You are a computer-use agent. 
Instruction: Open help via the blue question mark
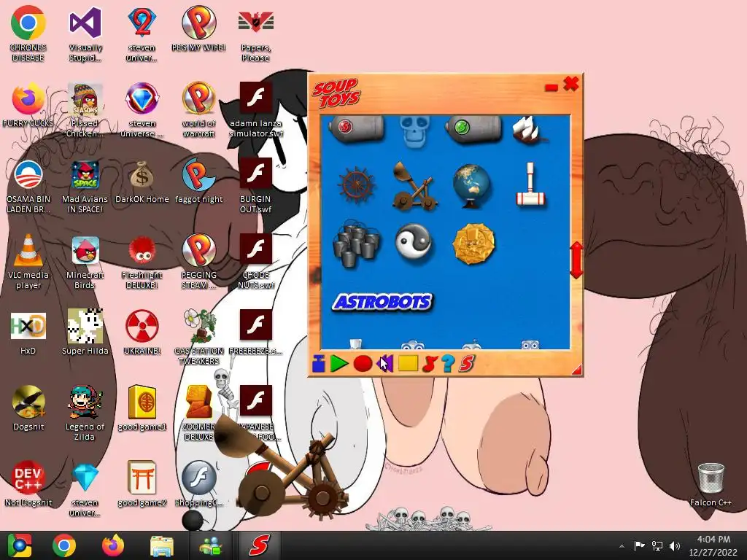click(447, 364)
